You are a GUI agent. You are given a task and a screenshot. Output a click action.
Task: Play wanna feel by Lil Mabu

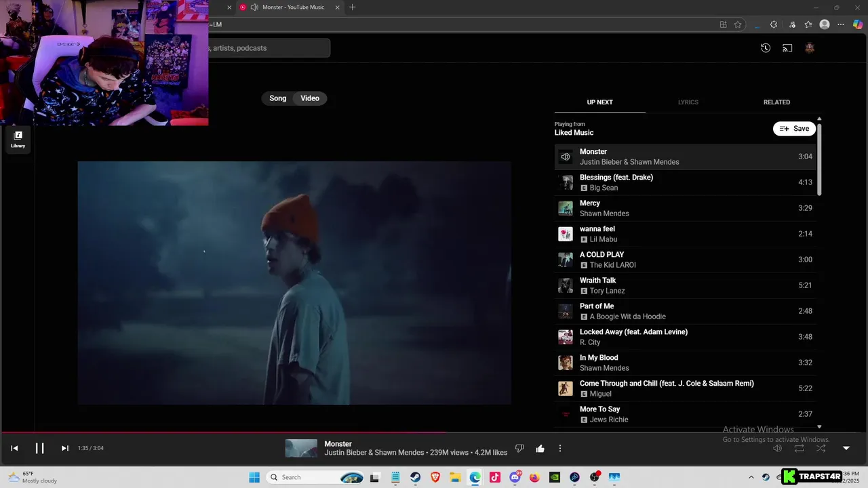coord(686,234)
